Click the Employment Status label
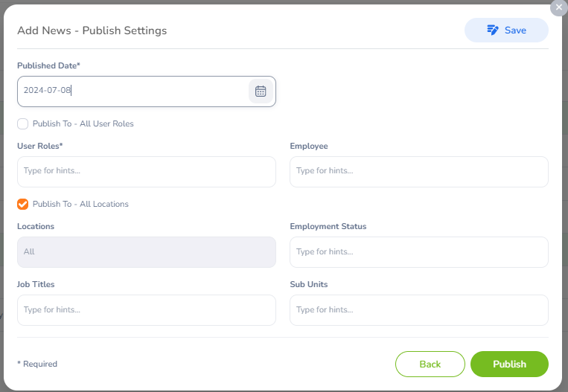The width and height of the screenshot is (568, 392). (x=328, y=226)
